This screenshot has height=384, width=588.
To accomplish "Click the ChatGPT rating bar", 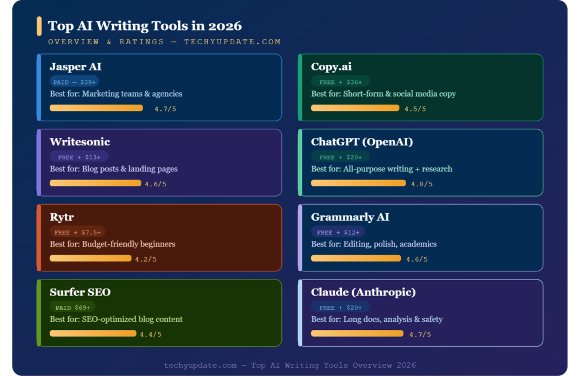I will [358, 183].
